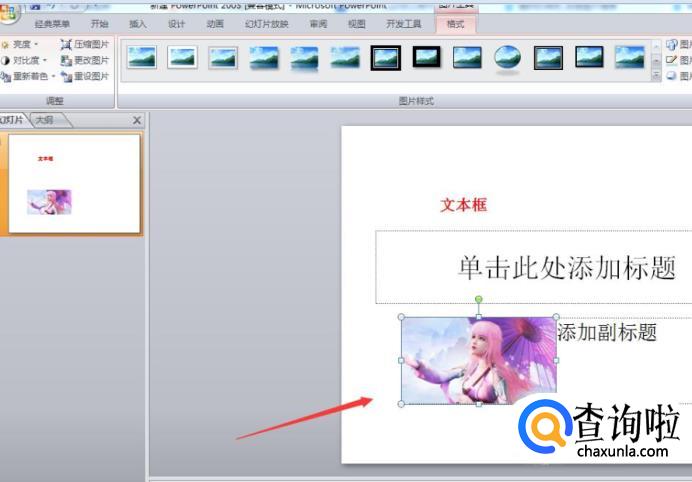This screenshot has width=692, height=482.
Task: Click picture styles gallery down arrow
Action: pyautogui.click(x=656, y=60)
